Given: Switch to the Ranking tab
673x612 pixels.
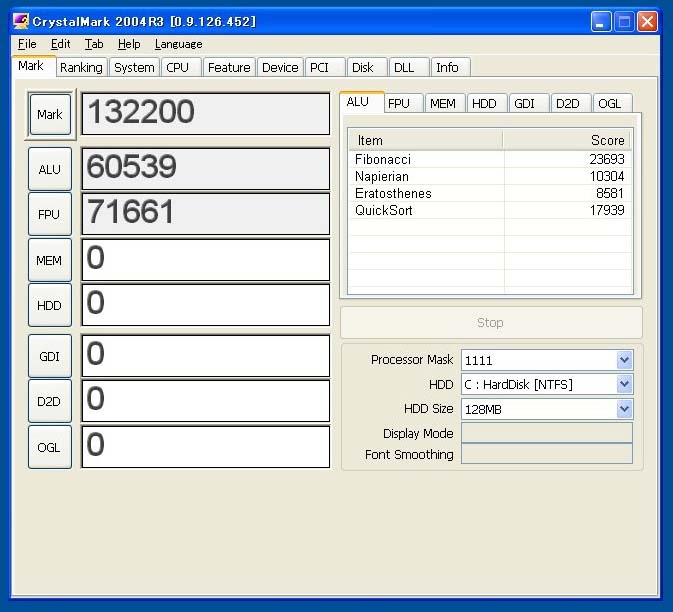Looking at the screenshot, I should pos(81,68).
